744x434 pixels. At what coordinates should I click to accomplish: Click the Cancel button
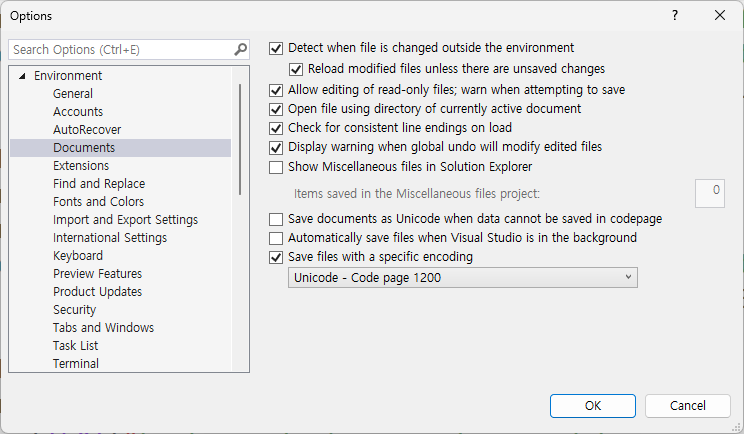pos(687,405)
